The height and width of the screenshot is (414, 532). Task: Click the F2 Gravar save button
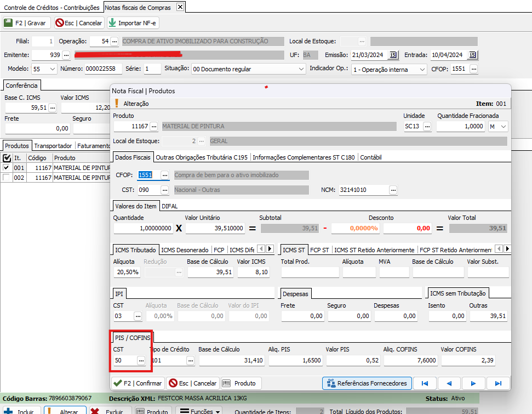point(27,23)
